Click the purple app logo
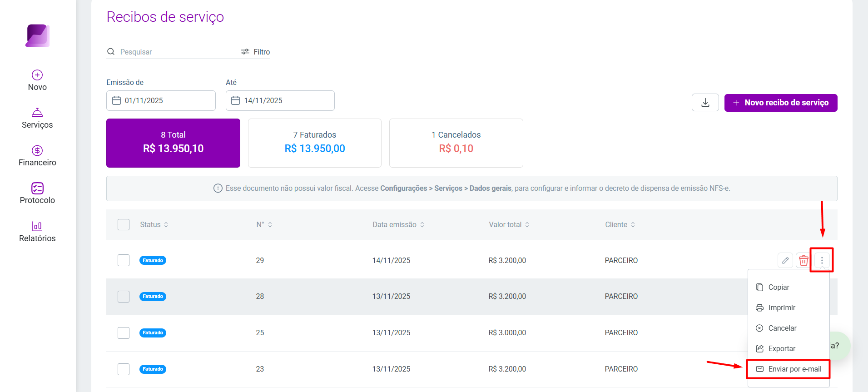This screenshot has width=868, height=392. tap(38, 35)
